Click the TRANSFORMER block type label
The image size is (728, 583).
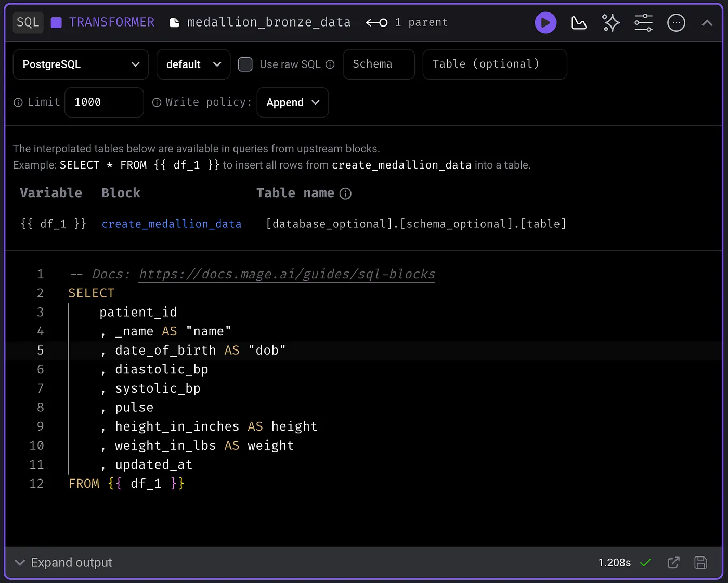tap(112, 22)
